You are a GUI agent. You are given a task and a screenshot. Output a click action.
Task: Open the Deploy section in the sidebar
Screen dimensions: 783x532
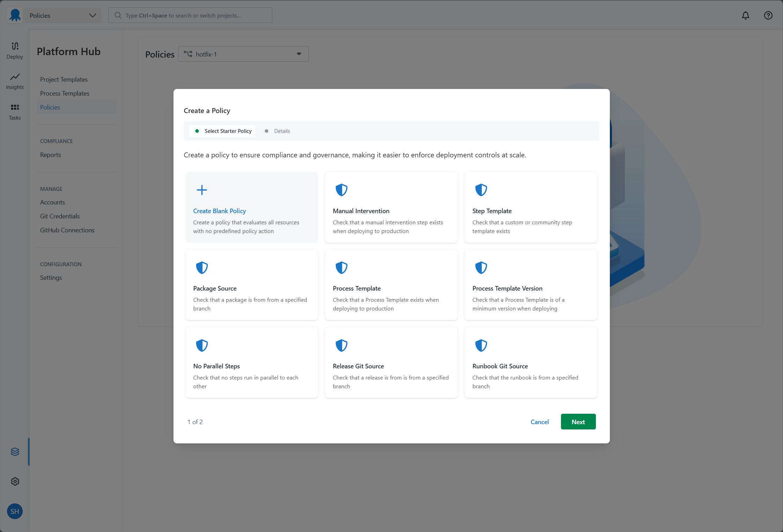pos(15,50)
